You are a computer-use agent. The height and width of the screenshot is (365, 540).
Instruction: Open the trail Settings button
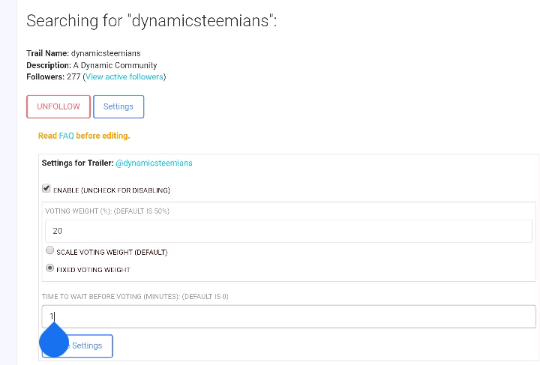tap(118, 107)
